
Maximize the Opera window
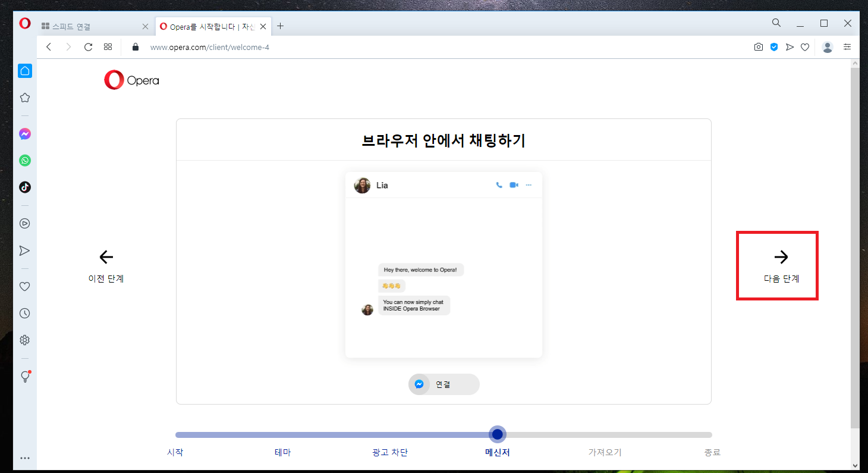point(824,23)
